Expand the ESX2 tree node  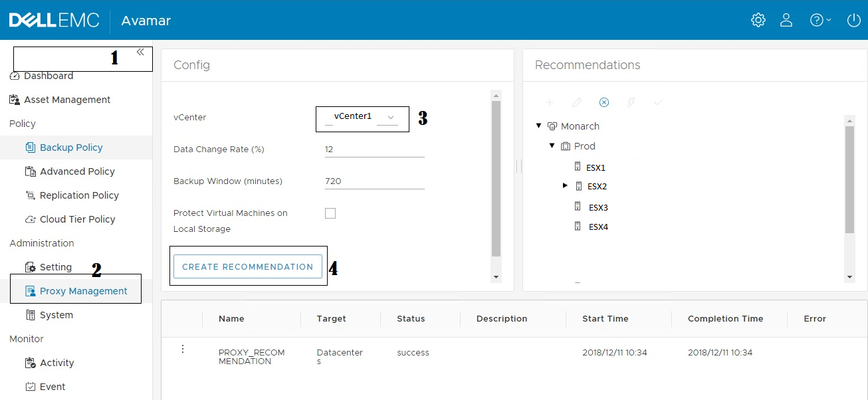click(x=566, y=186)
